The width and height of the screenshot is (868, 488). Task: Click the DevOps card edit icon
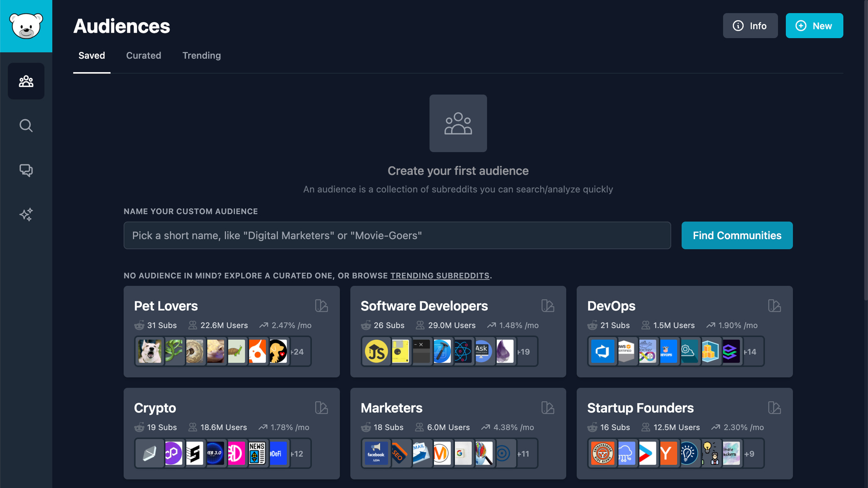774,306
